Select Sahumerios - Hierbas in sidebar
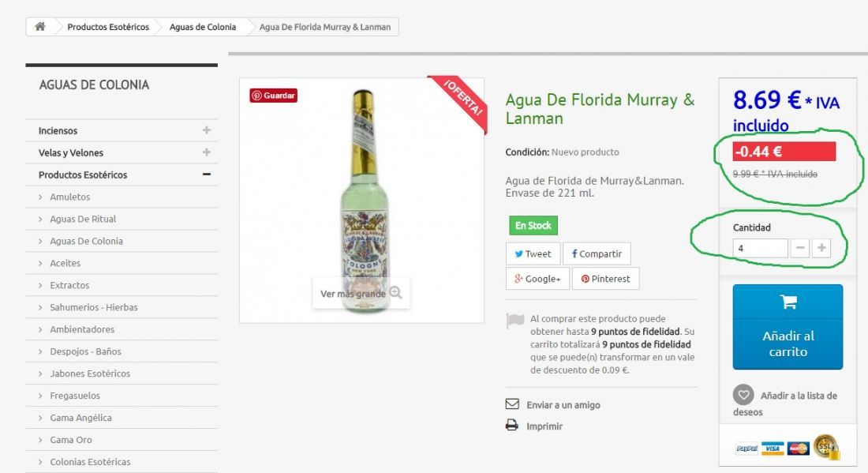Screen dimensions: 868x473 pos(94,307)
